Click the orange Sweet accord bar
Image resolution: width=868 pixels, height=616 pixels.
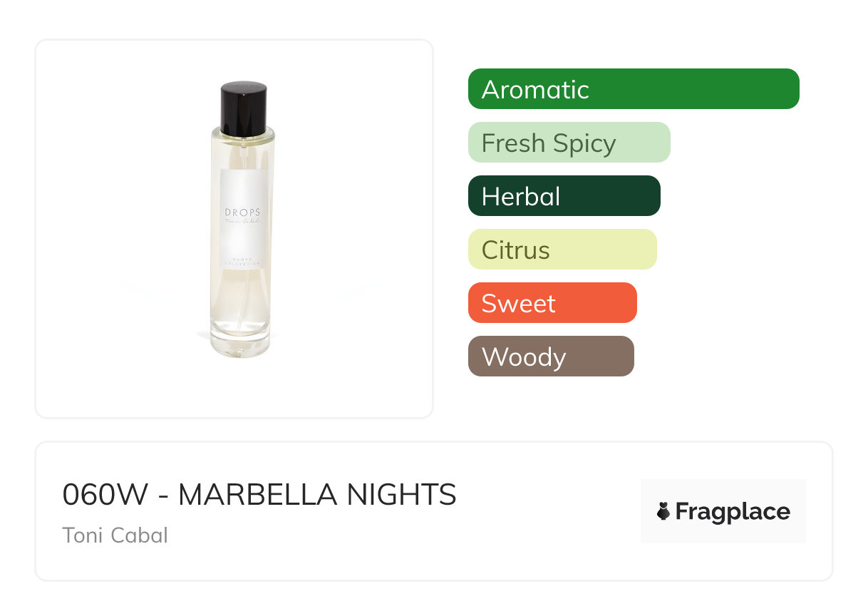(552, 303)
